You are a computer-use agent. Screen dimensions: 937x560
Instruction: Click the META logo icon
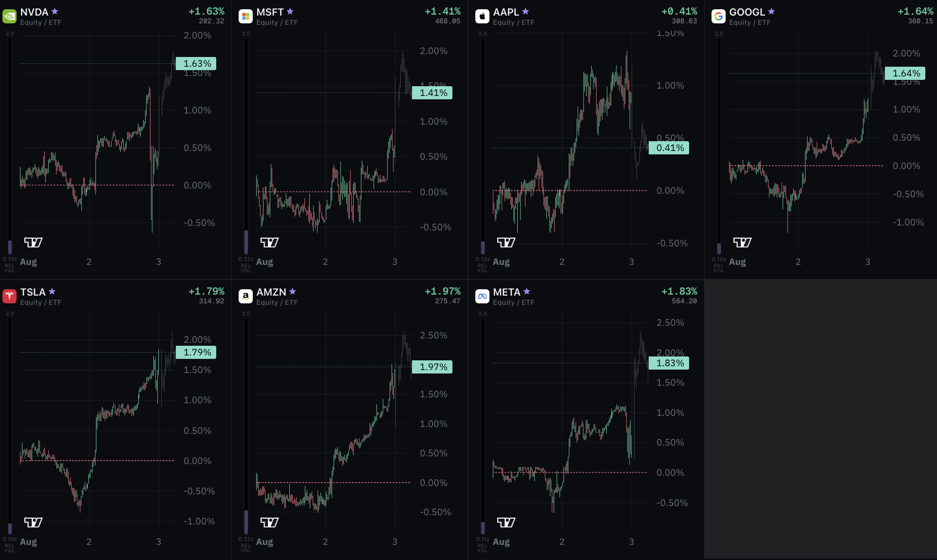482,297
